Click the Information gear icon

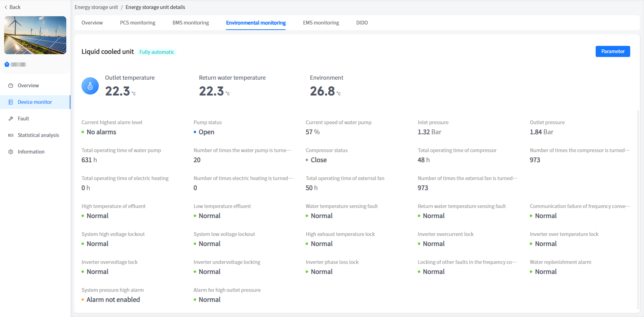point(11,152)
